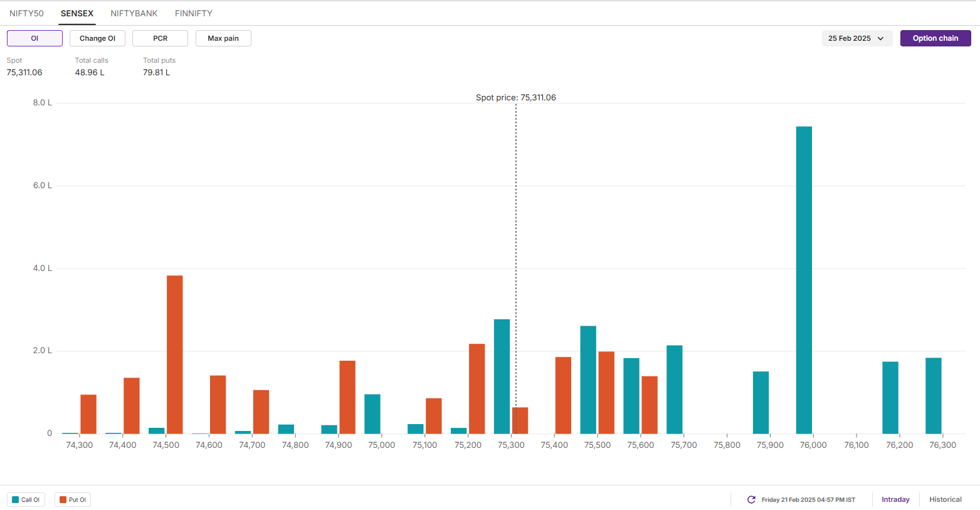Click the 76,100 strike axis label
Image resolution: width=980 pixels, height=510 pixels.
[x=856, y=445]
